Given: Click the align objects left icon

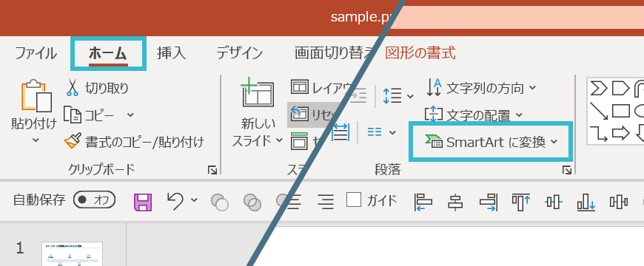Looking at the screenshot, I should [423, 202].
